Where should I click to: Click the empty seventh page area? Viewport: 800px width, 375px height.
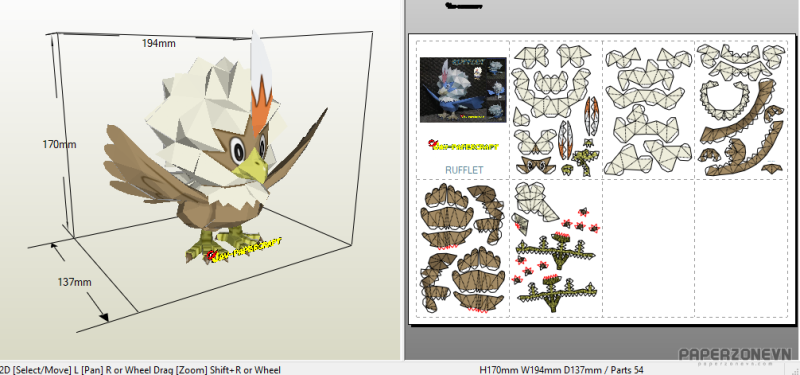[x=648, y=248]
